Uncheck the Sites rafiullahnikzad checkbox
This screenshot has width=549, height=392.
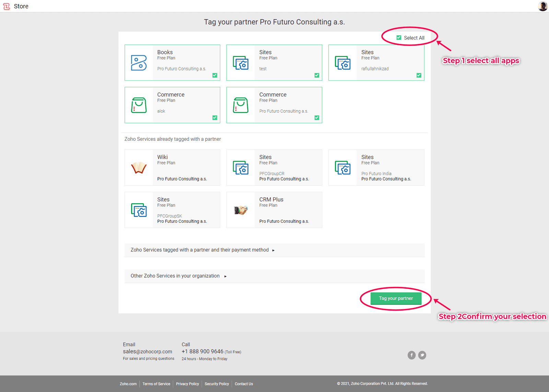419,75
